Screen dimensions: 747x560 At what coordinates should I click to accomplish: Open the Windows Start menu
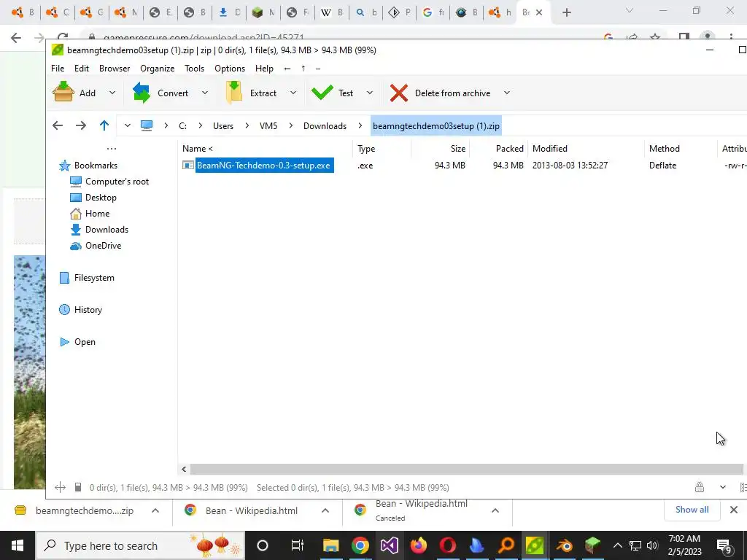coord(18,545)
